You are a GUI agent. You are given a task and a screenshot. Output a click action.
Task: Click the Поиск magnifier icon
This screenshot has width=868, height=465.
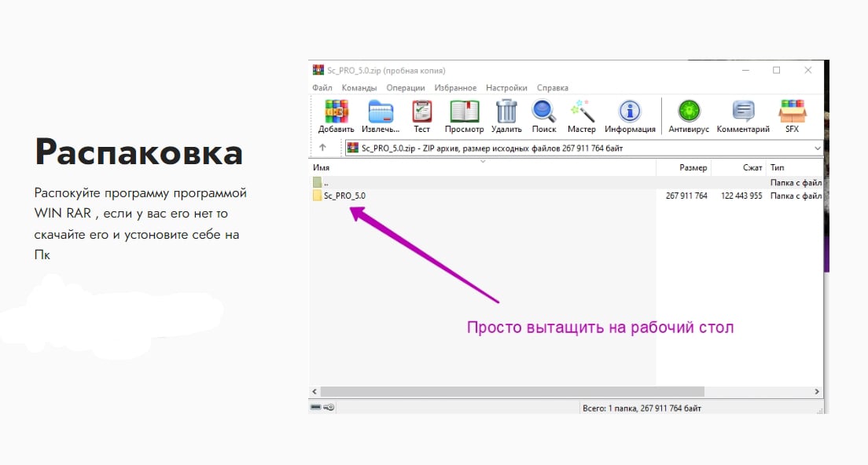543,112
